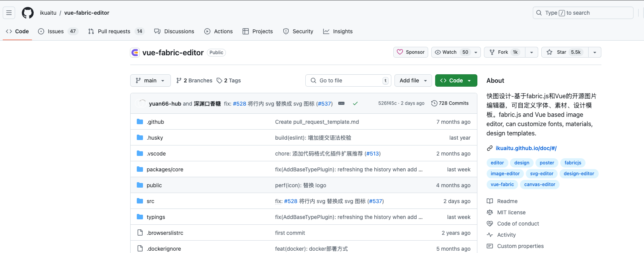644x253 pixels.
Task: Click the .husky folder icon
Action: point(140,138)
